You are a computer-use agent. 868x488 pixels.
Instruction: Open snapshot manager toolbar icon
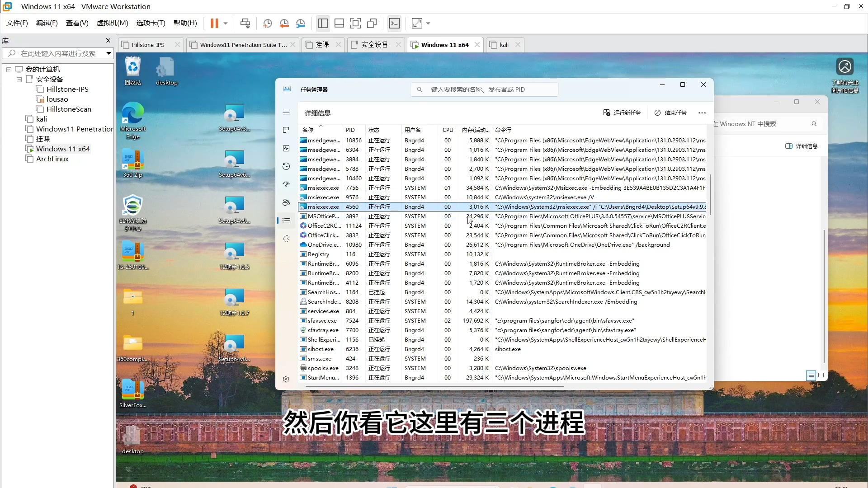pyautogui.click(x=301, y=23)
